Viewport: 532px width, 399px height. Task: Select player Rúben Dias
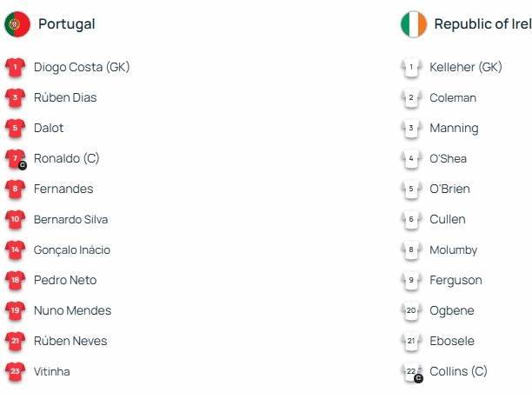point(65,98)
